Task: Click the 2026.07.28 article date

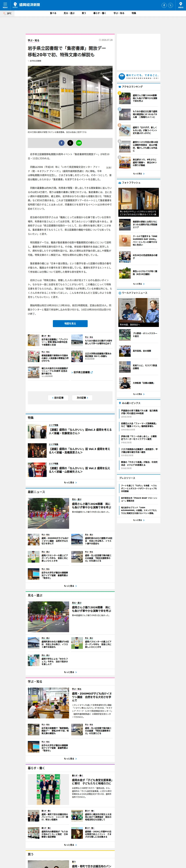Action: [106, 40]
